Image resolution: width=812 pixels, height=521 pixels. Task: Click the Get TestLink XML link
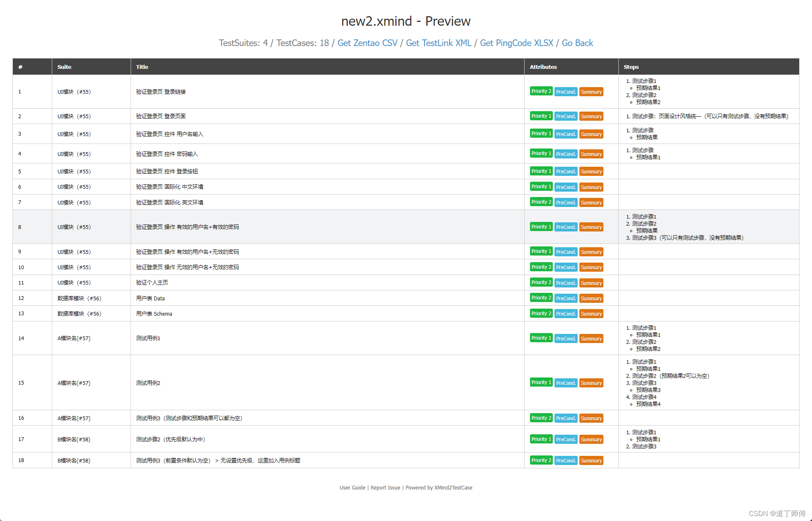click(438, 43)
